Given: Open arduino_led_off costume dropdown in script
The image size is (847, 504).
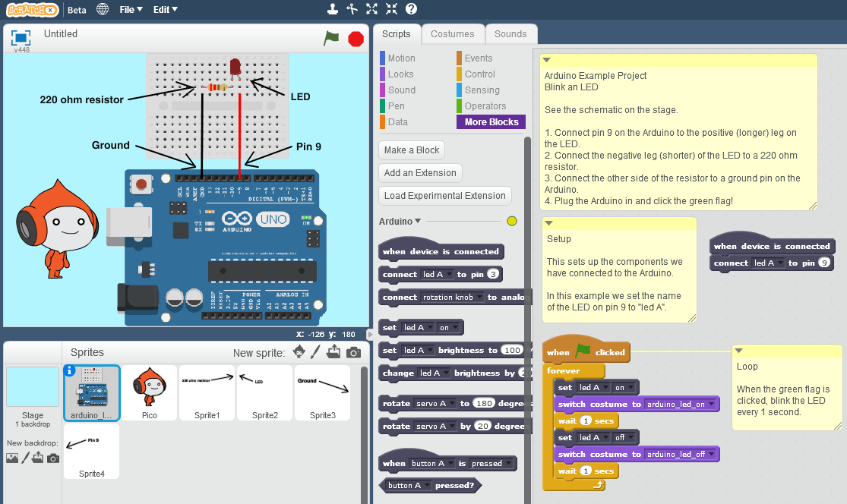Looking at the screenshot, I should pyautogui.click(x=681, y=454).
